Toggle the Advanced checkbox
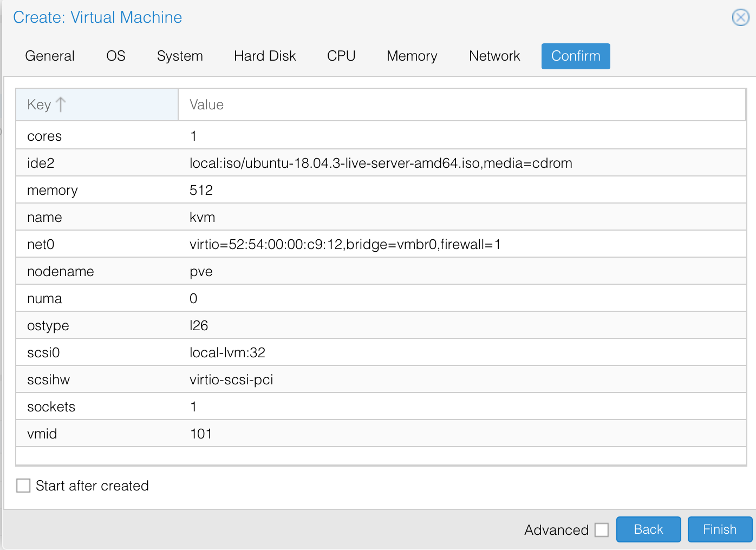Image resolution: width=756 pixels, height=550 pixels. pos(602,530)
